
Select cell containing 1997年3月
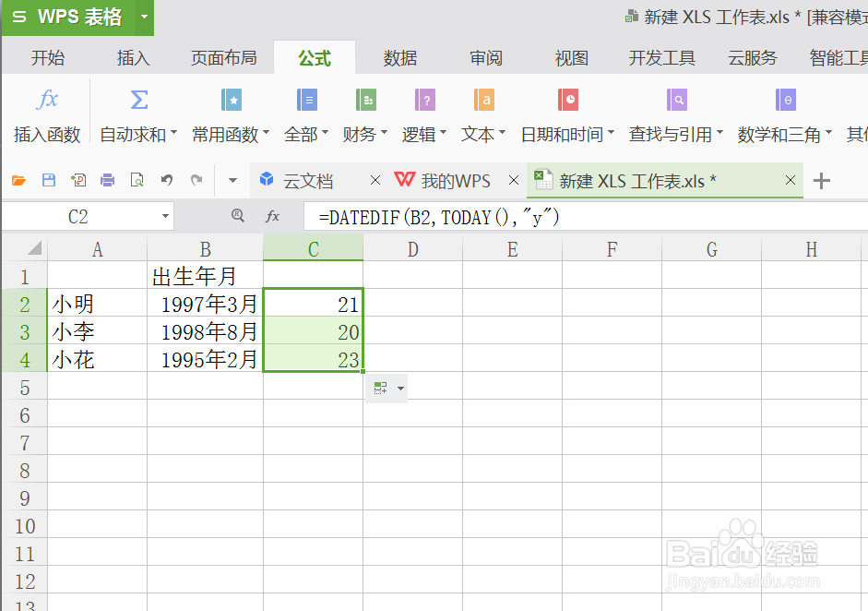(x=206, y=304)
